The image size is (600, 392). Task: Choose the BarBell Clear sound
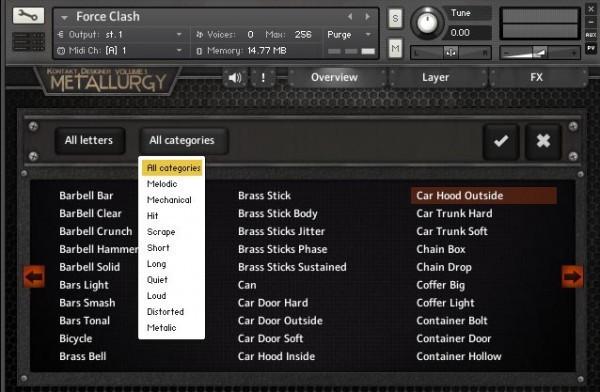(x=90, y=214)
